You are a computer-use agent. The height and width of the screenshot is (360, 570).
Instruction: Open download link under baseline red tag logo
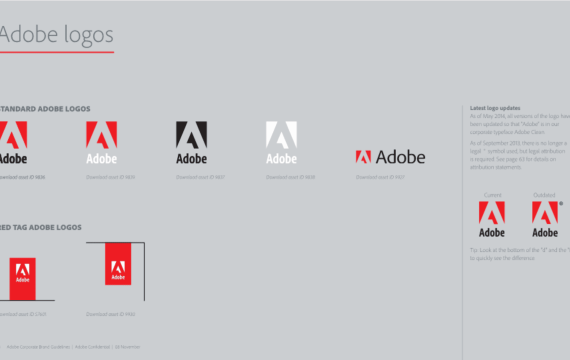(x=23, y=314)
